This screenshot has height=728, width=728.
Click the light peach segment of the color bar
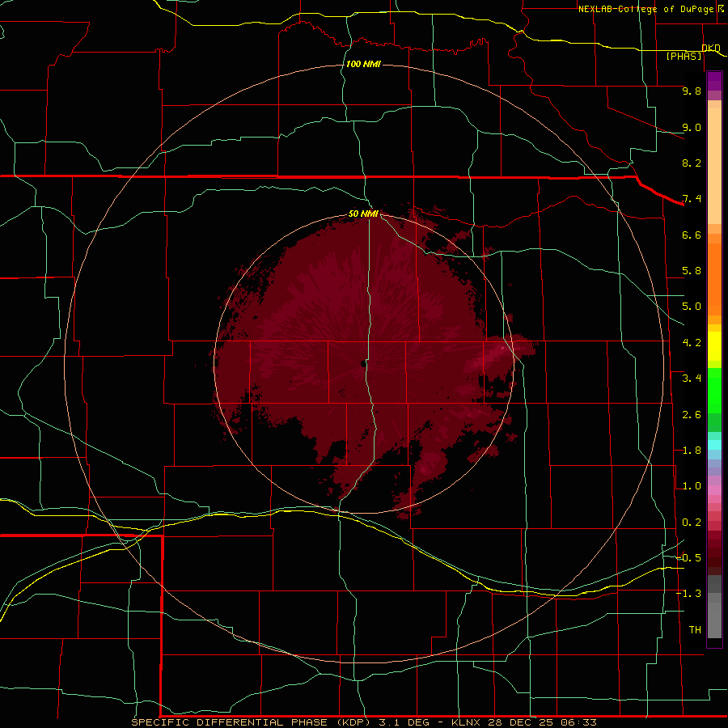pyautogui.click(x=714, y=166)
